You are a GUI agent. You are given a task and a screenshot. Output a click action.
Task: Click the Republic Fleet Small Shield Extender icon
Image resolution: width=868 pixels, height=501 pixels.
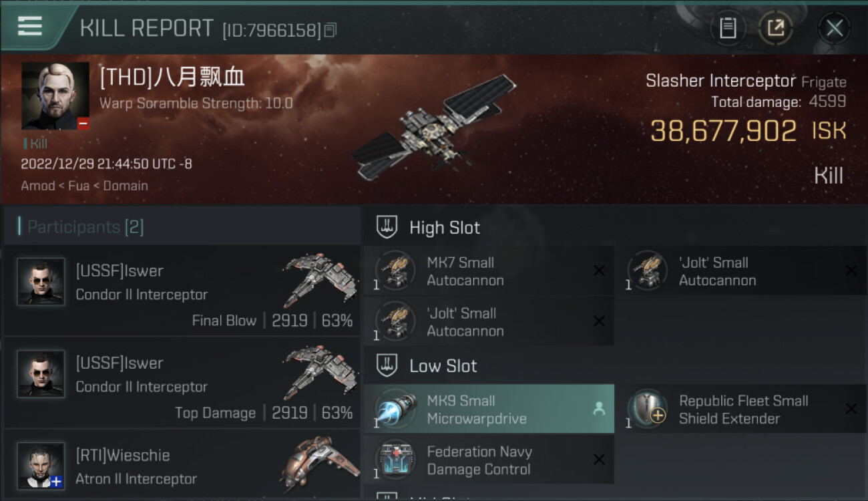coord(647,409)
